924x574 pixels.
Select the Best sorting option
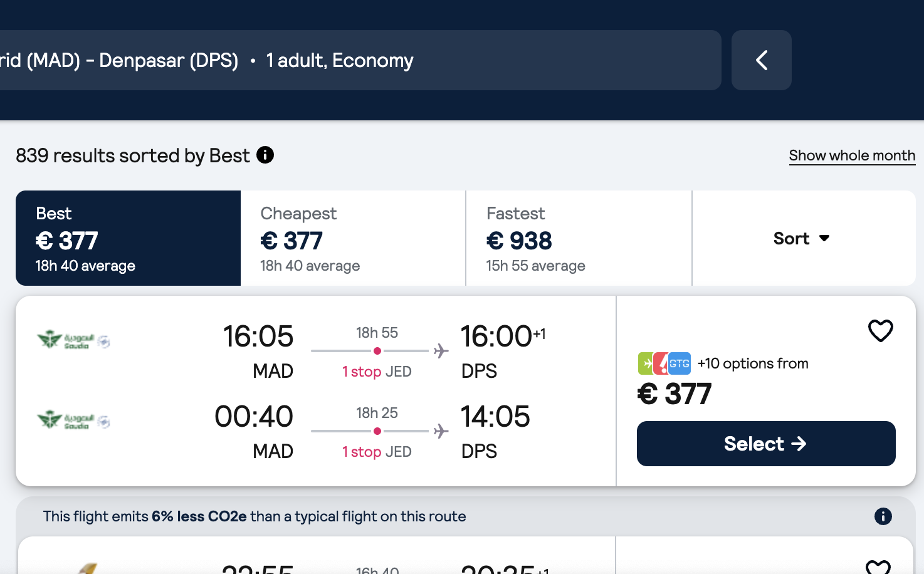point(127,238)
